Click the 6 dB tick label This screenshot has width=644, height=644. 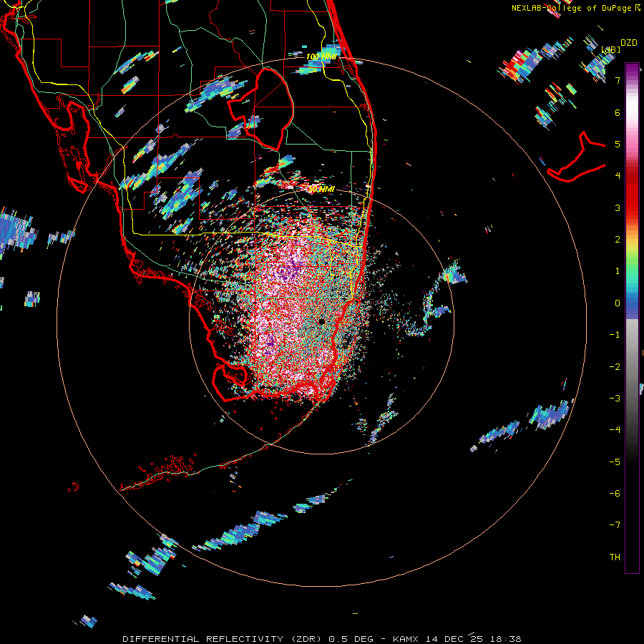[618, 112]
